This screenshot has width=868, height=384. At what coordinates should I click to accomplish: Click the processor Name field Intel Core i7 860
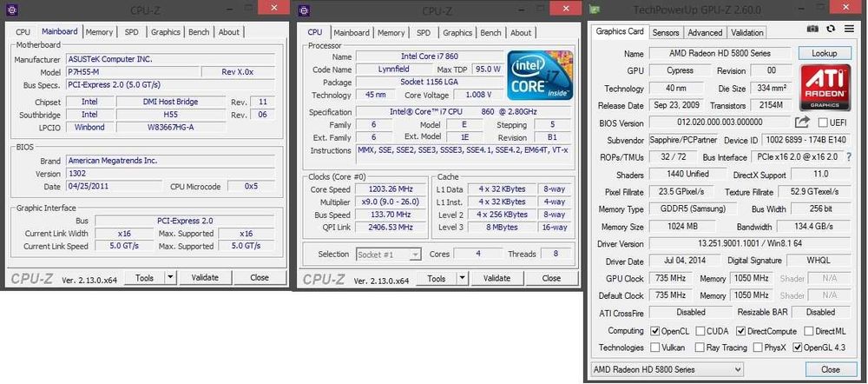point(430,56)
